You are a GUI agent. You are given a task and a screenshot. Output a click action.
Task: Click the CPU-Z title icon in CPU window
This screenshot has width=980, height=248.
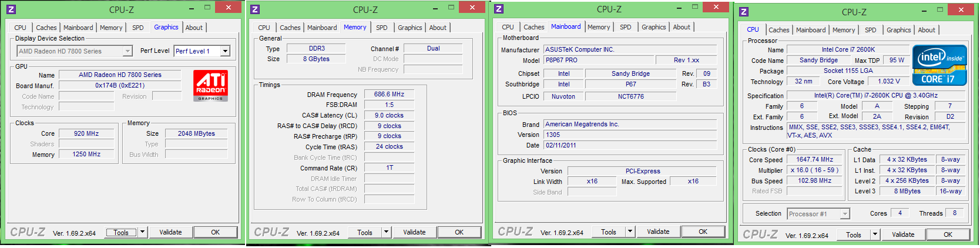click(743, 12)
